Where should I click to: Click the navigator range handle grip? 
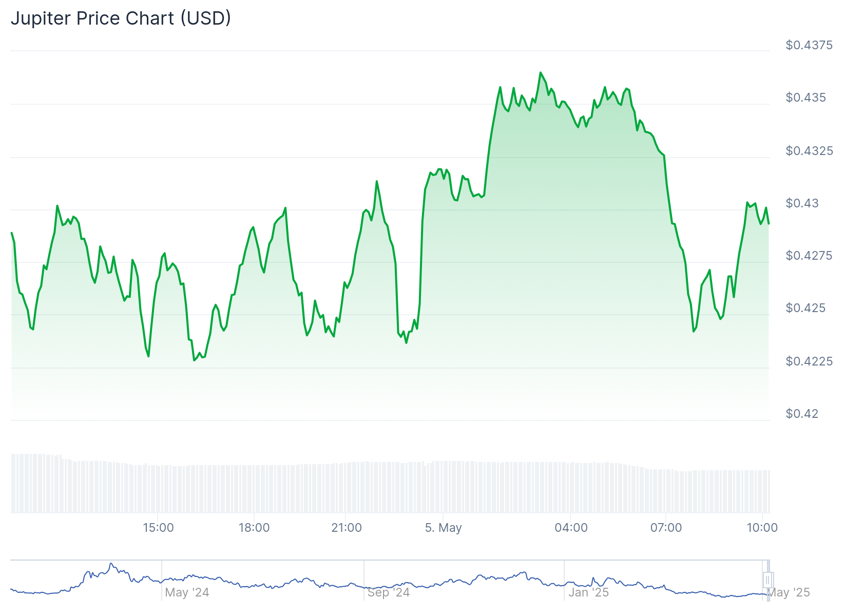pos(768,580)
